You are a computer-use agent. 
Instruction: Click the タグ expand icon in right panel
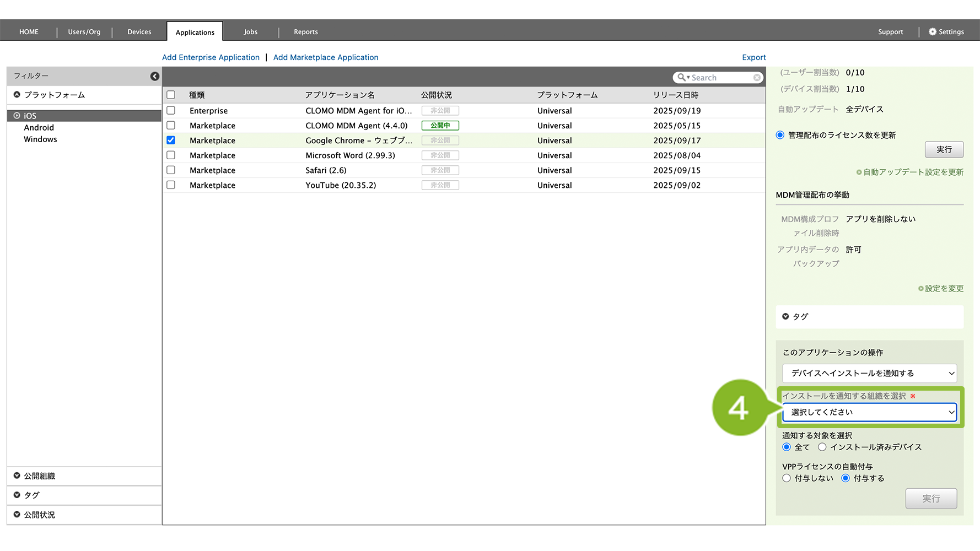click(785, 316)
